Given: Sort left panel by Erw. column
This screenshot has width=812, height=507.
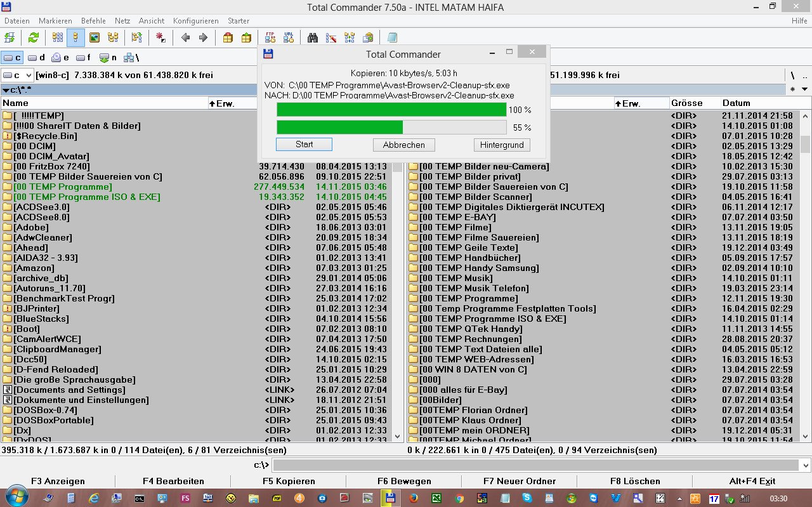Looking at the screenshot, I should 232,103.
